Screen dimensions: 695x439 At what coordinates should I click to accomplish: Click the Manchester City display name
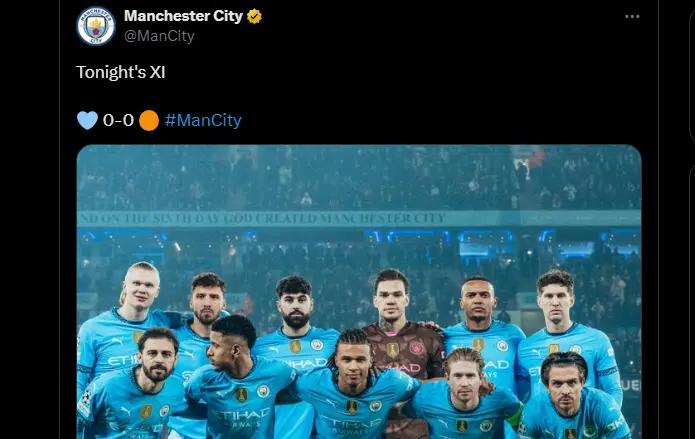coord(184,16)
